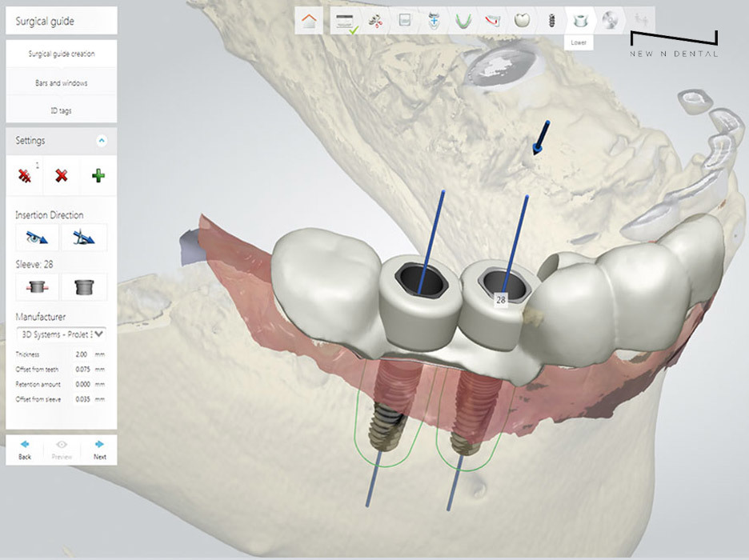This screenshot has width=749, height=560.
Task: Select the implant screw step icon
Action: [551, 20]
